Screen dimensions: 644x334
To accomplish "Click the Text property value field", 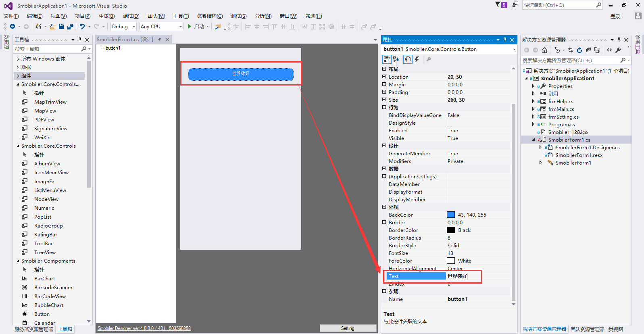I will tap(478, 276).
